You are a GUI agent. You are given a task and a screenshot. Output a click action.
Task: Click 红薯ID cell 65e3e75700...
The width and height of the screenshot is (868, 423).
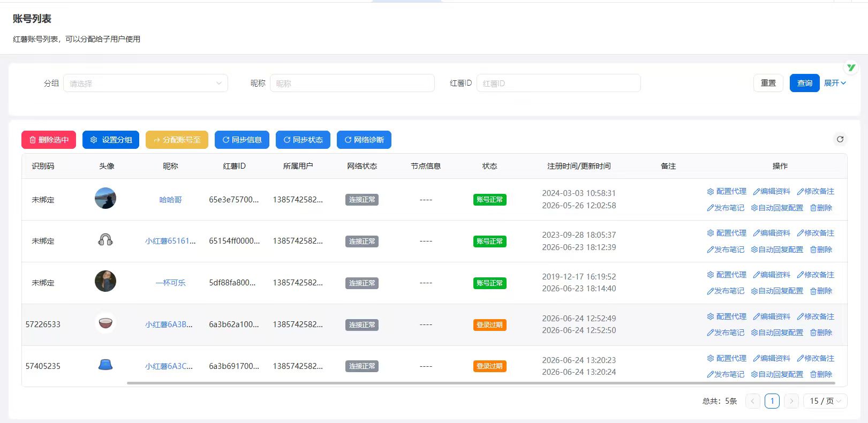click(x=233, y=200)
